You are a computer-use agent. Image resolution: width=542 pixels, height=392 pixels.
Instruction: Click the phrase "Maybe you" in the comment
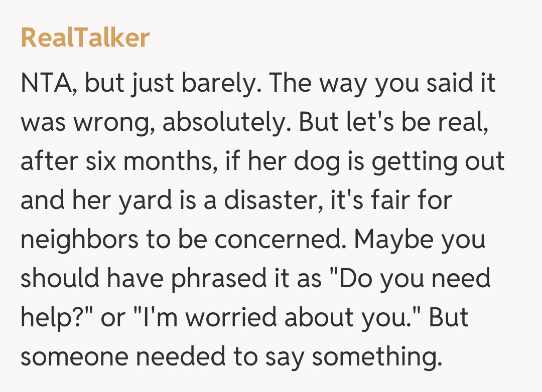click(x=420, y=241)
